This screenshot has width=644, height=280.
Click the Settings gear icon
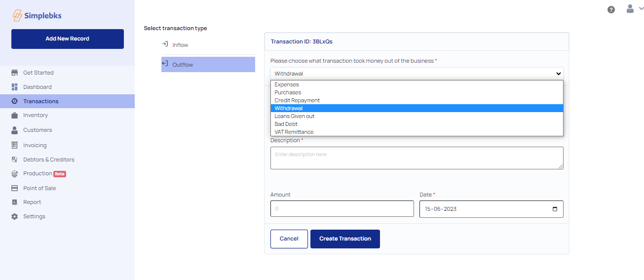pos(14,216)
